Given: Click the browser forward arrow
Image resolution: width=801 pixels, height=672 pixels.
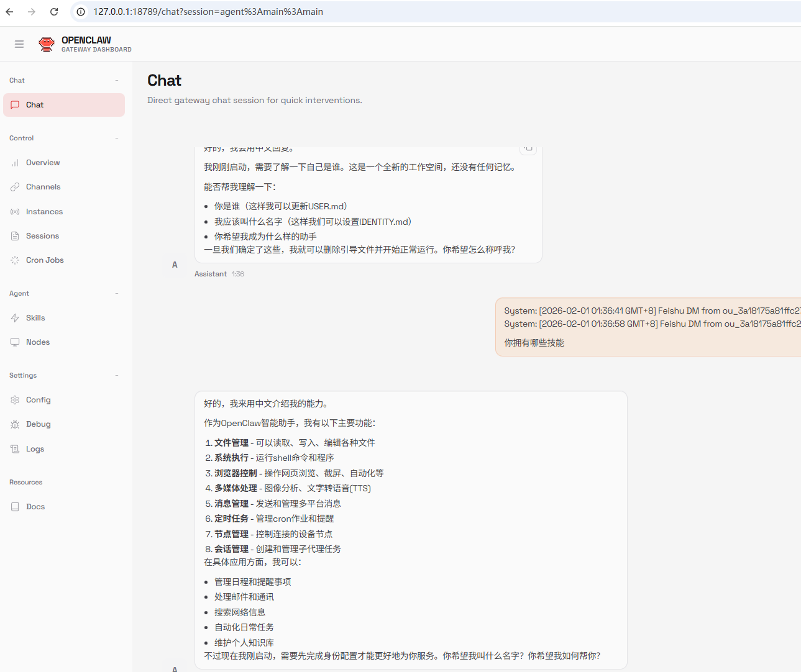Looking at the screenshot, I should point(32,12).
